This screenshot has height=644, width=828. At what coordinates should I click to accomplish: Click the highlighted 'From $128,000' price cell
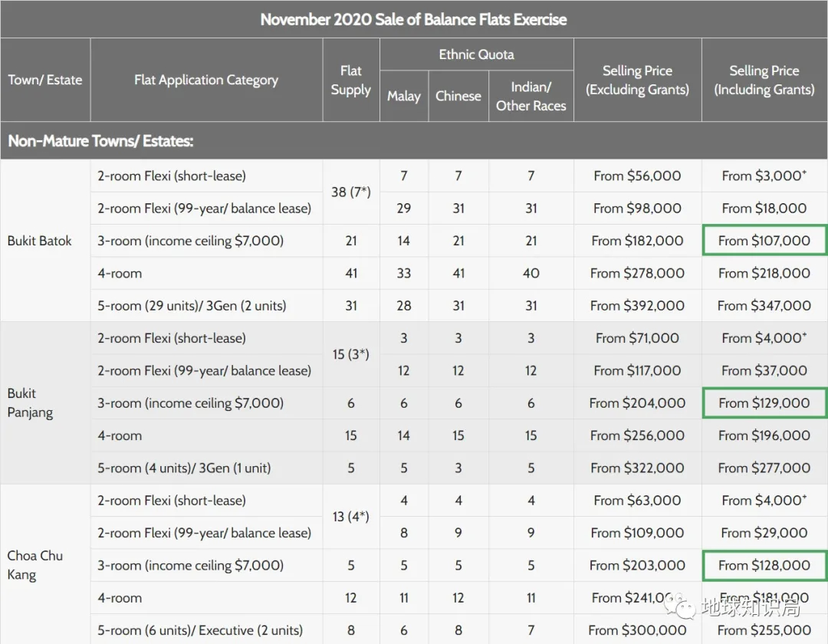click(764, 566)
